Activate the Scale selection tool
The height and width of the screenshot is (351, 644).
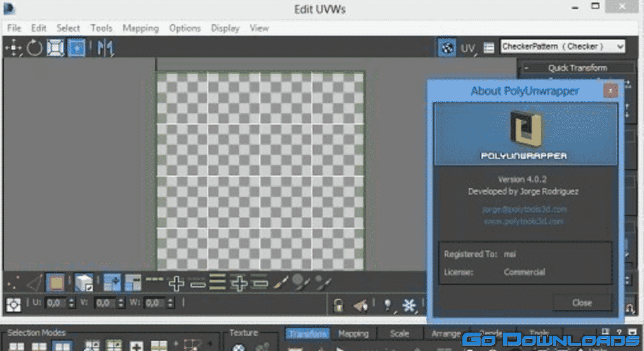pyautogui.click(x=55, y=48)
